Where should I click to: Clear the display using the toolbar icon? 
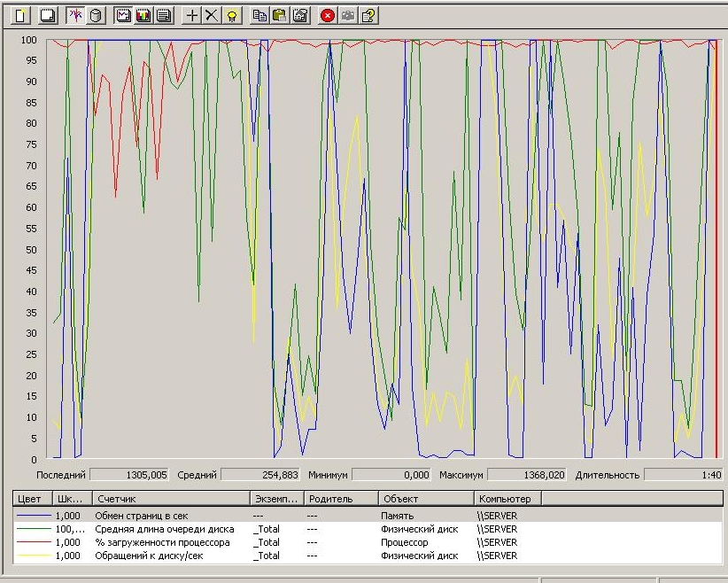pyautogui.click(x=47, y=15)
